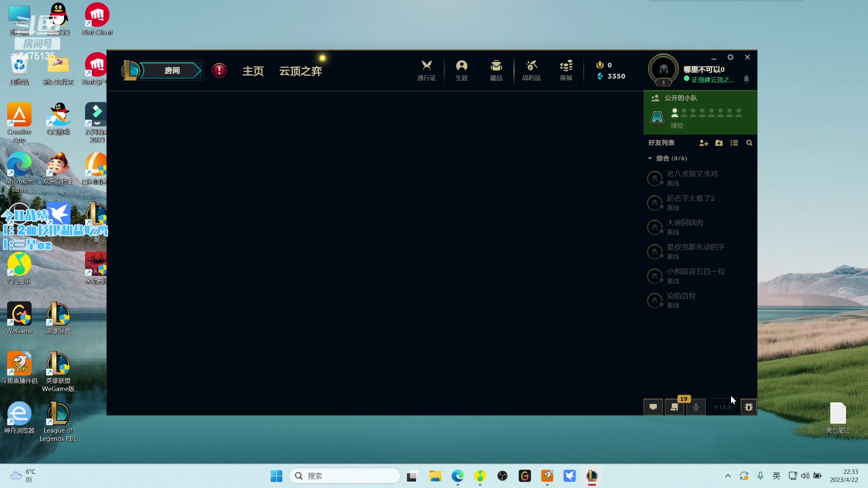Open the QQ音乐 desktop shortcut
The image size is (868, 488).
[19, 268]
